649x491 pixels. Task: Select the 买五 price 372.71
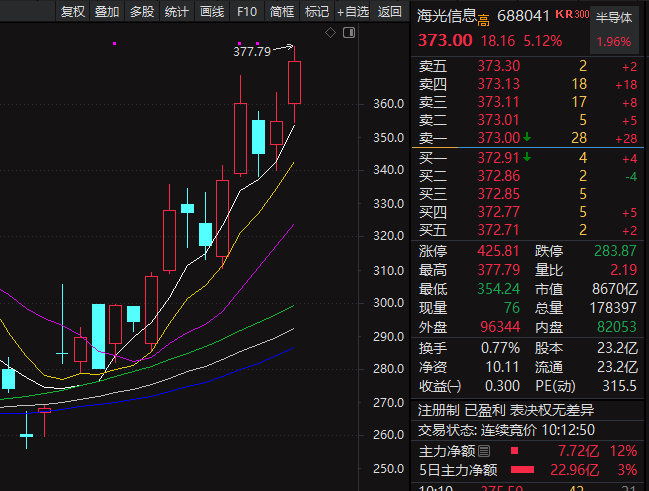(498, 230)
